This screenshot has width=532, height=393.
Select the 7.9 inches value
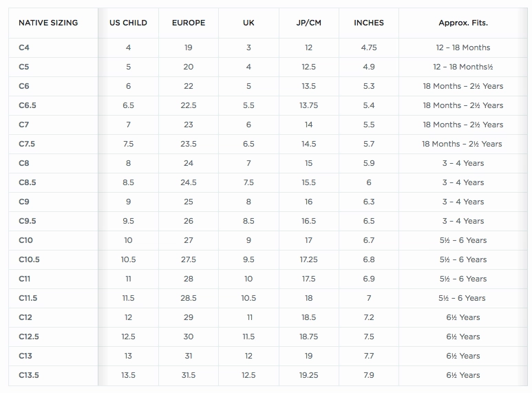point(369,375)
